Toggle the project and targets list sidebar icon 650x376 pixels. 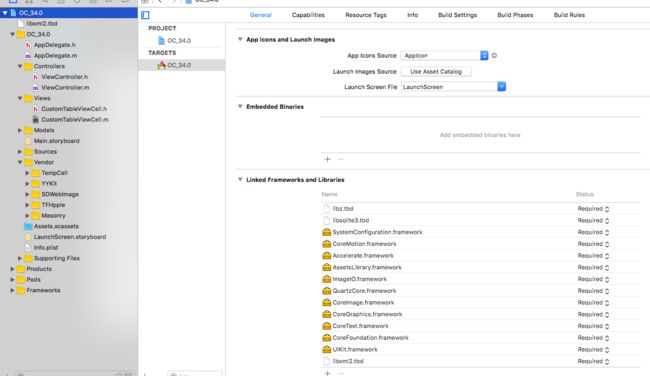[145, 15]
